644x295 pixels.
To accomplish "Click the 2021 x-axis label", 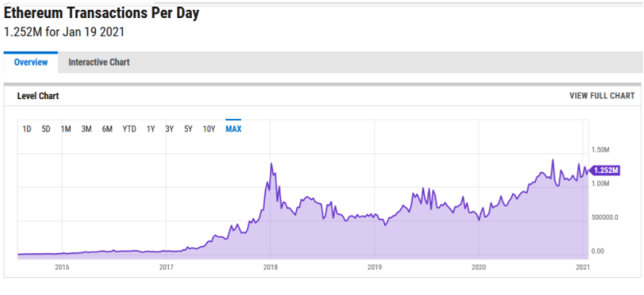I will [x=582, y=267].
